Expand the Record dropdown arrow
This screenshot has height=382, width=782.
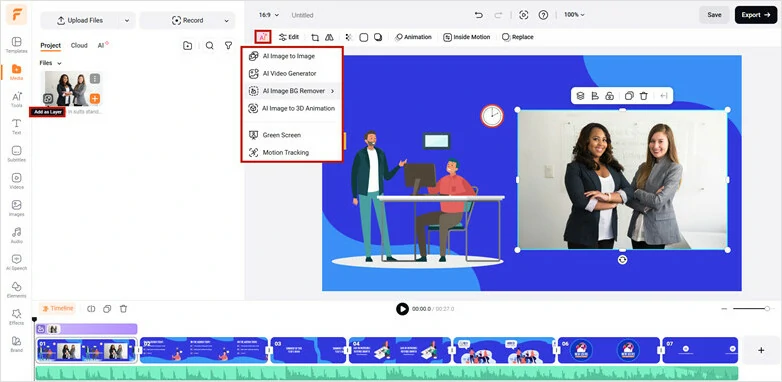(226, 20)
